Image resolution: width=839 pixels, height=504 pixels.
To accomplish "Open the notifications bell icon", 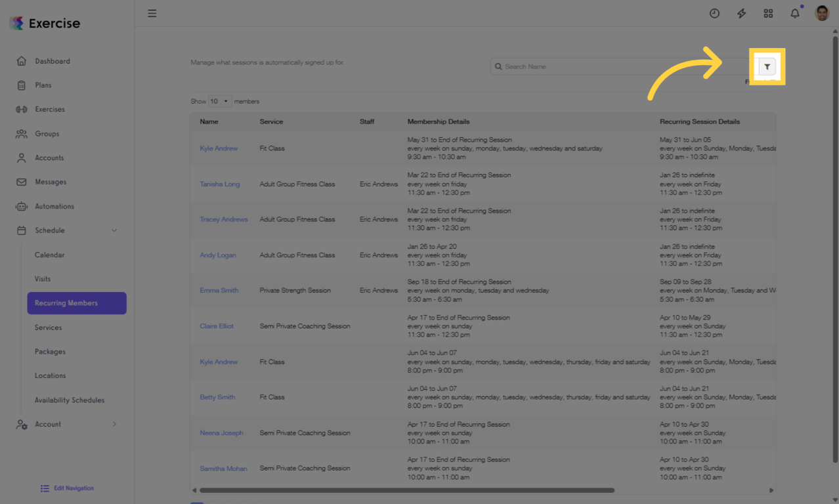I will (x=794, y=13).
